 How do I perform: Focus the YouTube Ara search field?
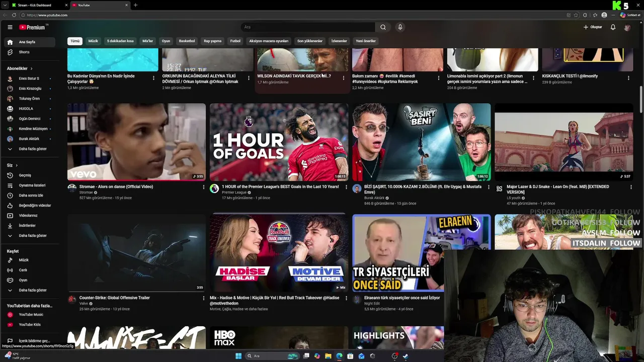point(308,27)
